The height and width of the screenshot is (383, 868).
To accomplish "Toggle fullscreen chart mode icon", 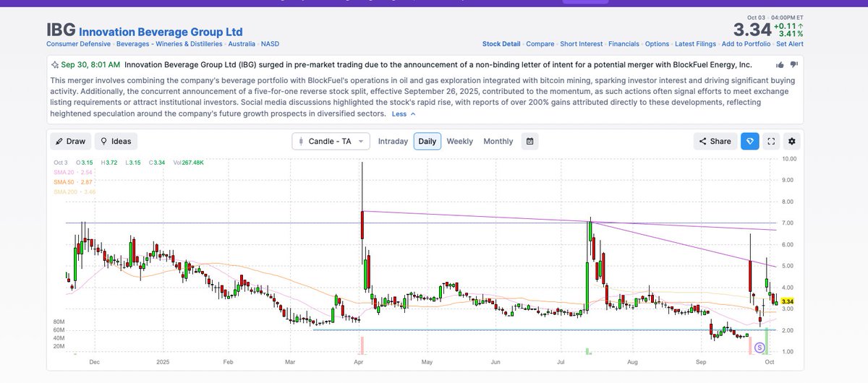I will tap(771, 141).
